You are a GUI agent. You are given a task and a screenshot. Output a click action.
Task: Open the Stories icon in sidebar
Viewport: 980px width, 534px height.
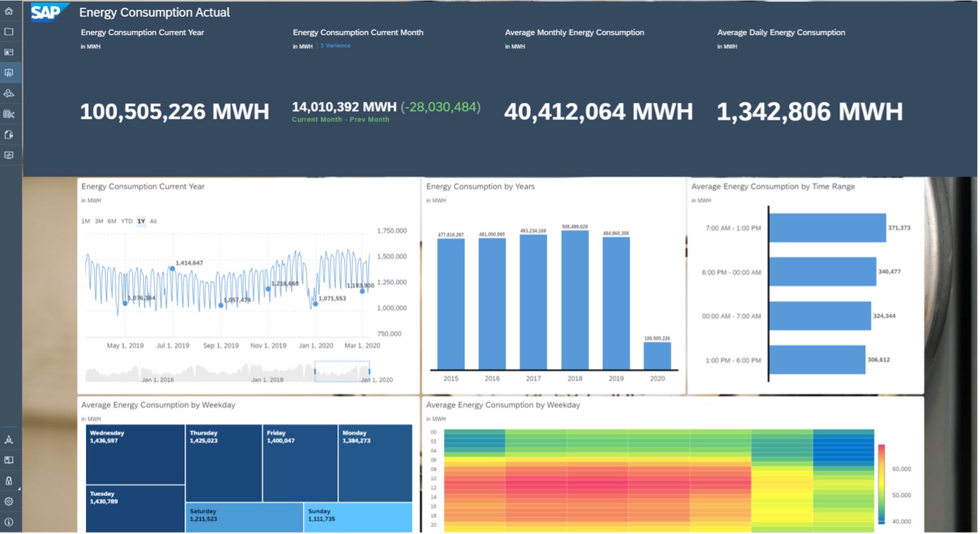click(9, 52)
